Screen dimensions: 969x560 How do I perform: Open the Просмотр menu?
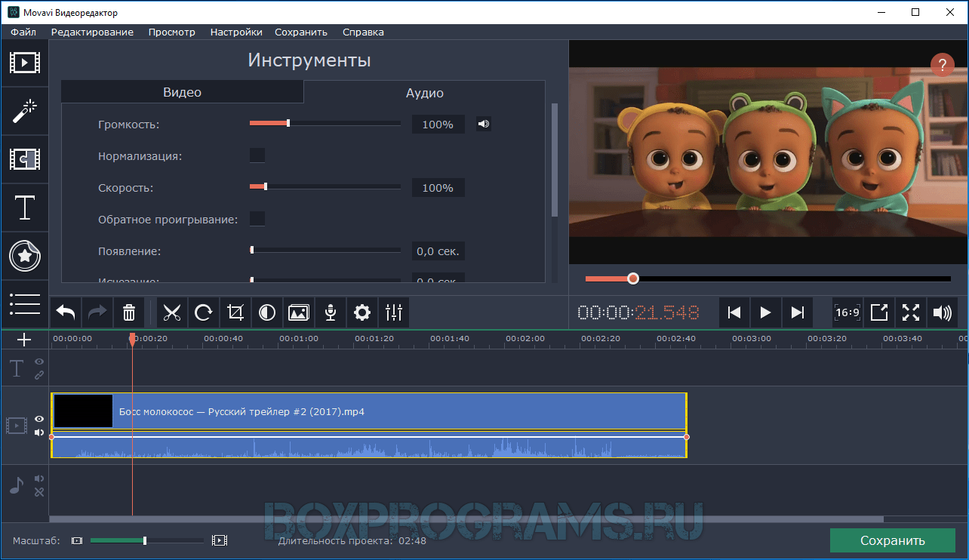[171, 32]
